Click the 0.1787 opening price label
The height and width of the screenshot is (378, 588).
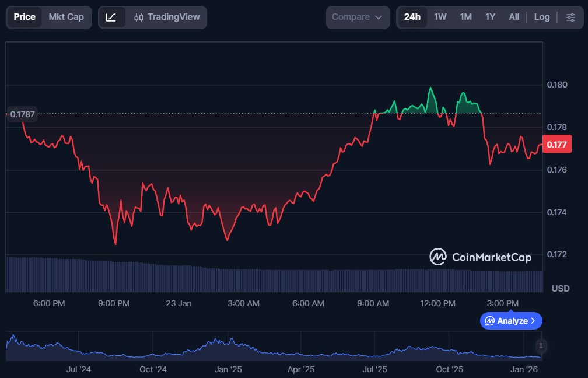click(22, 114)
